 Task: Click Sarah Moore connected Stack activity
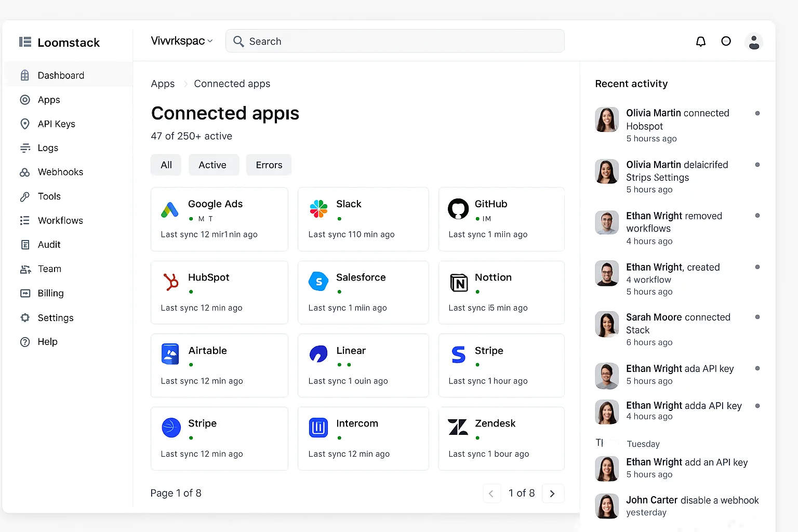tap(677, 329)
